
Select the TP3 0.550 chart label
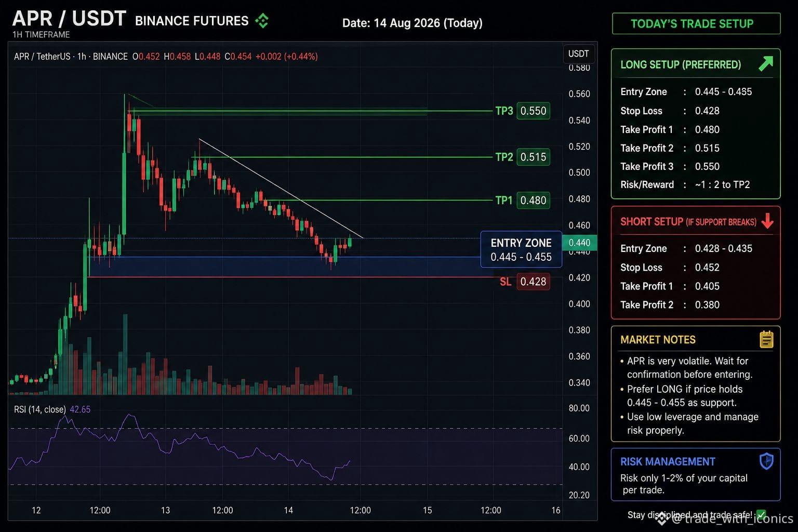tap(522, 111)
